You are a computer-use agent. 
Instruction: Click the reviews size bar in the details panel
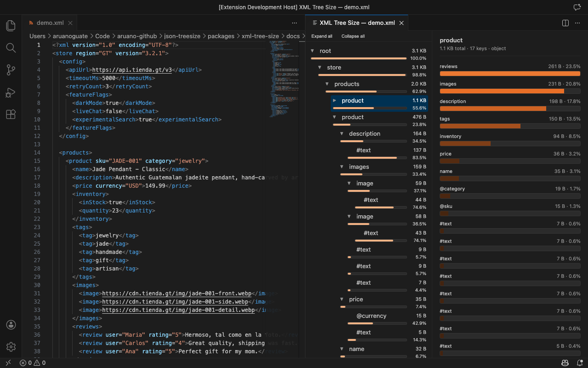coord(510,73)
